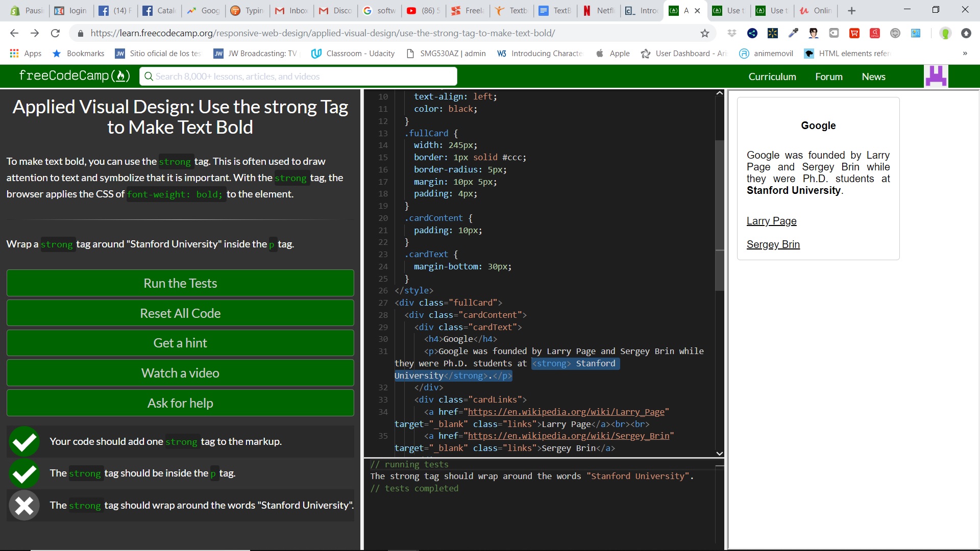Switch to the Inbox Gmail tab

coord(291,11)
